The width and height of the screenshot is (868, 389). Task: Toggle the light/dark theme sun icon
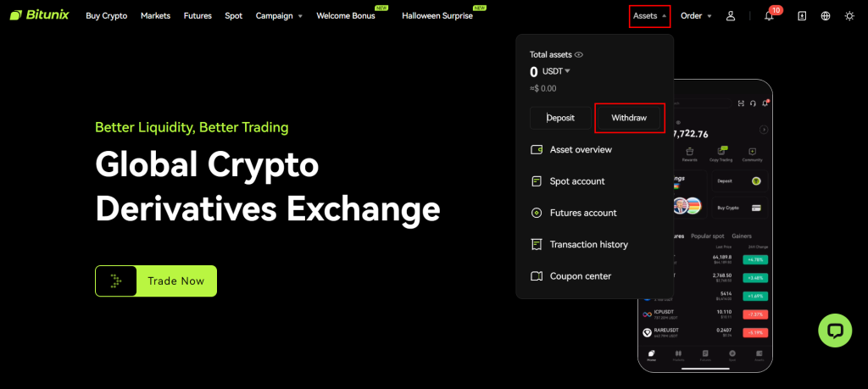tap(849, 16)
